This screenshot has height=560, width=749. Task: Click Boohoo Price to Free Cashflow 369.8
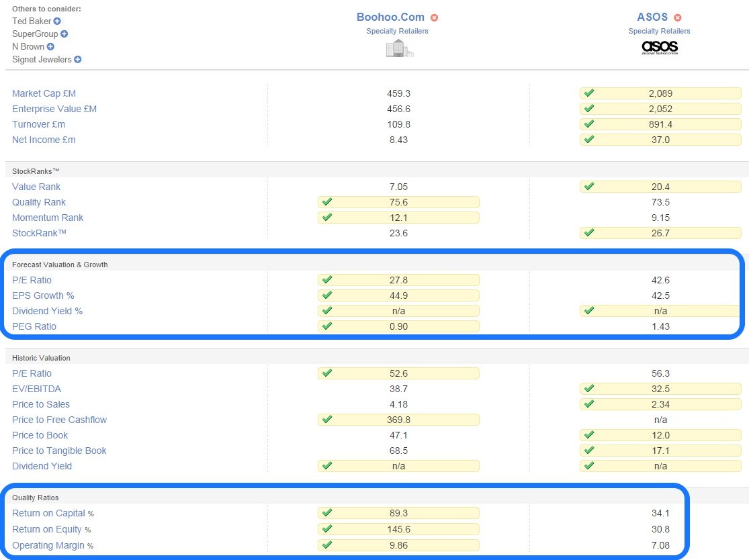pos(398,420)
